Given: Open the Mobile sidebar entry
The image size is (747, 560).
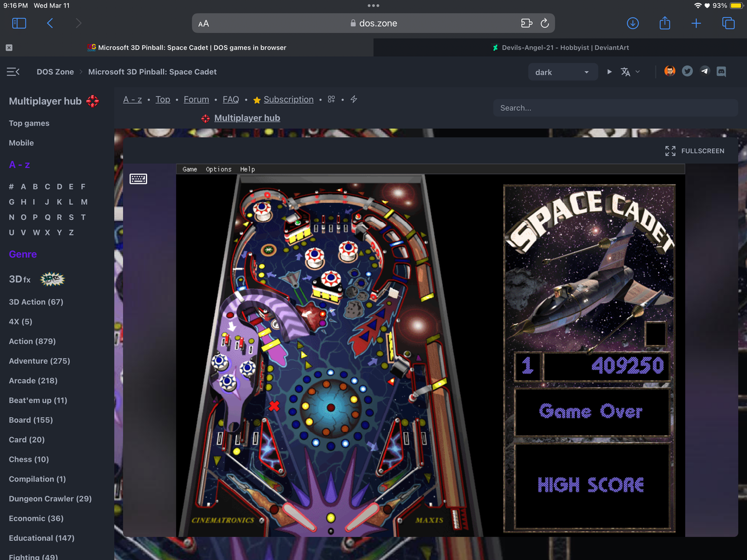Looking at the screenshot, I should click(x=22, y=143).
